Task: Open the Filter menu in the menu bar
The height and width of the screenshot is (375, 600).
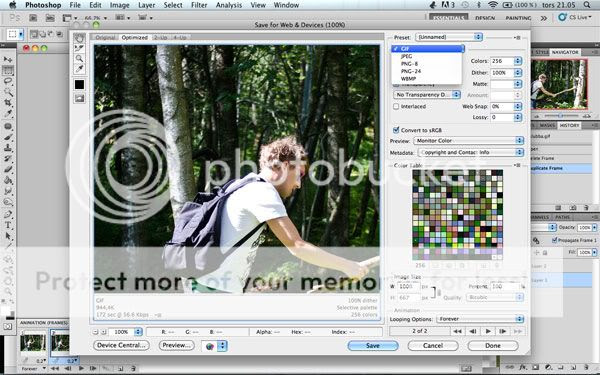Action: (x=199, y=5)
